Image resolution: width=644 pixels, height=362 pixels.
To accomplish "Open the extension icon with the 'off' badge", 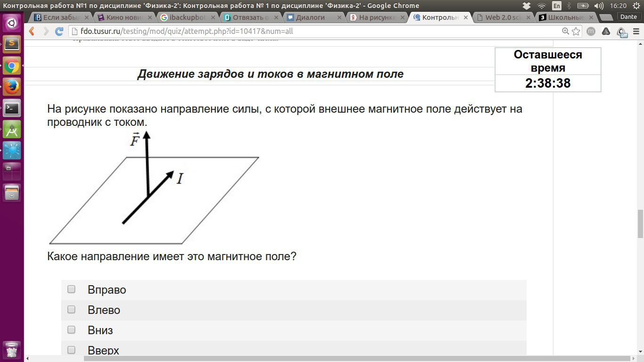I will [x=622, y=32].
